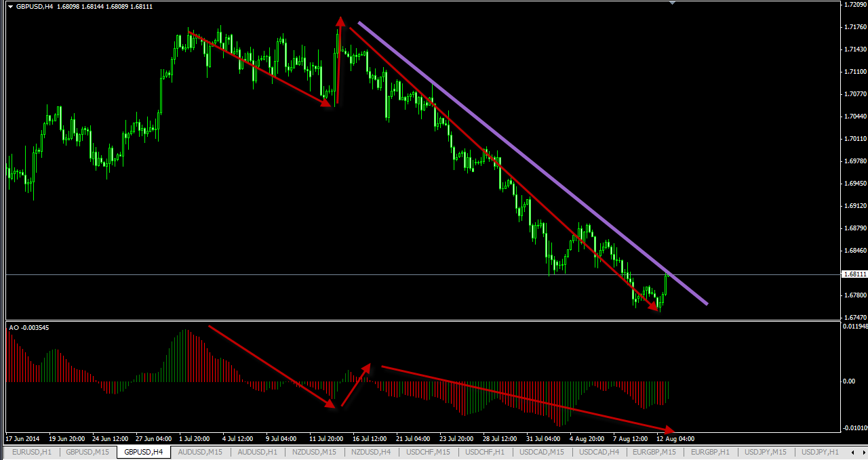Open the AUDUSD,H1 chart tab
868x460 pixels.
coord(257,452)
